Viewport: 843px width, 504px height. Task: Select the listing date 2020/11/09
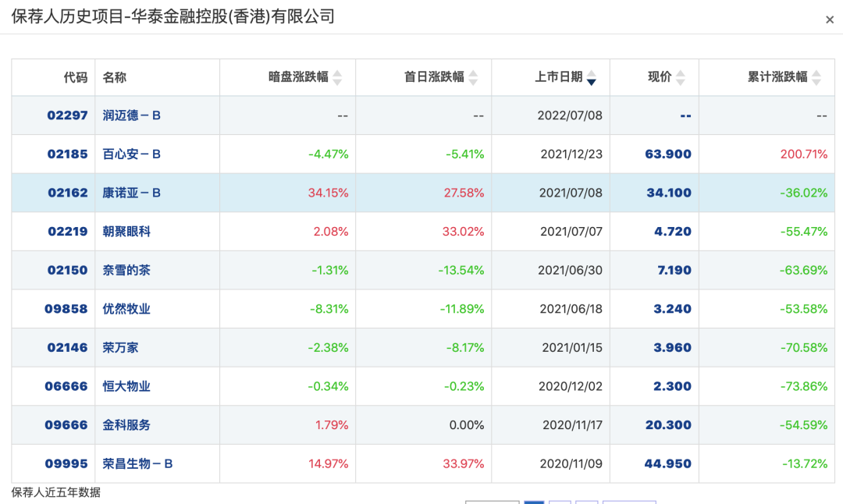click(x=571, y=463)
